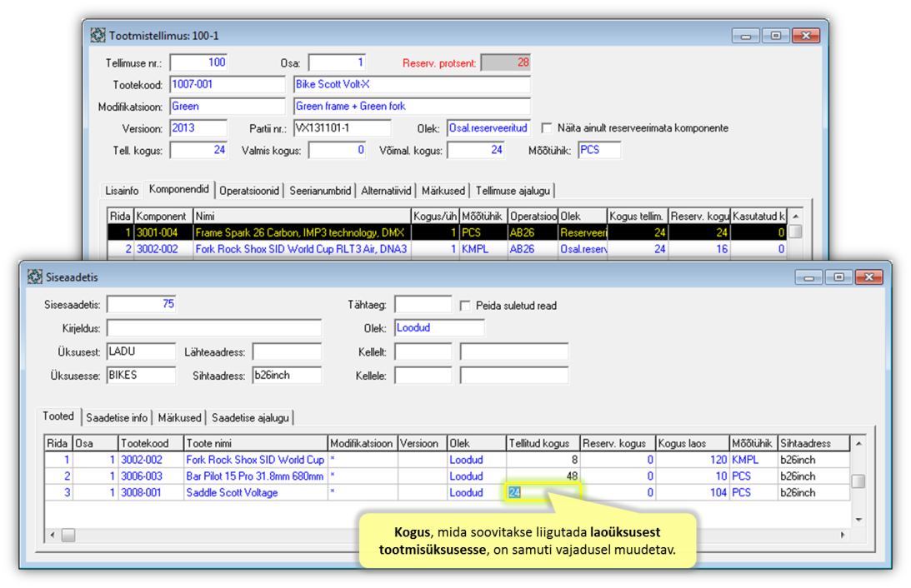Click the Tellimuse nr. field

198,62
